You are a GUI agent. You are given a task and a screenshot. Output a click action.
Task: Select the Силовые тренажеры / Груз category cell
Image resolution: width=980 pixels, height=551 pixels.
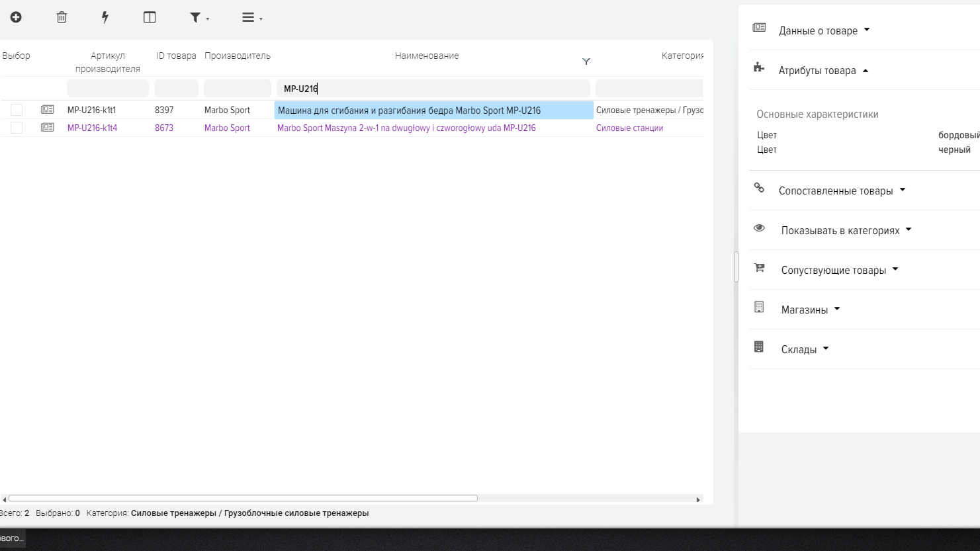649,110
